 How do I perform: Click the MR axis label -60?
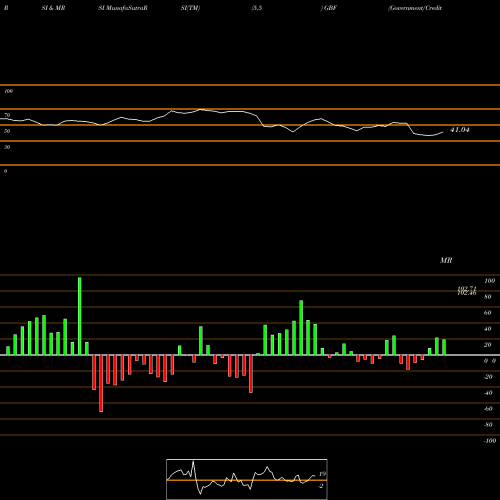(x=488, y=409)
